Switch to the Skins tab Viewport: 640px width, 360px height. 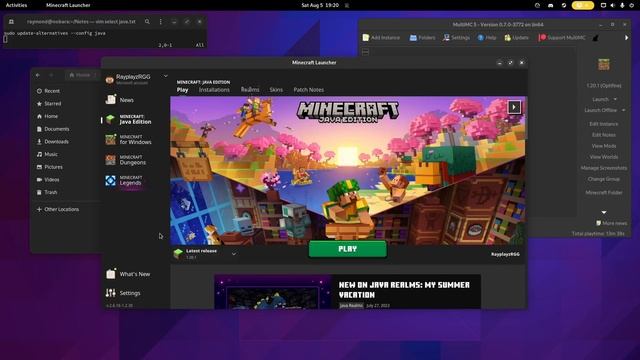click(x=276, y=90)
